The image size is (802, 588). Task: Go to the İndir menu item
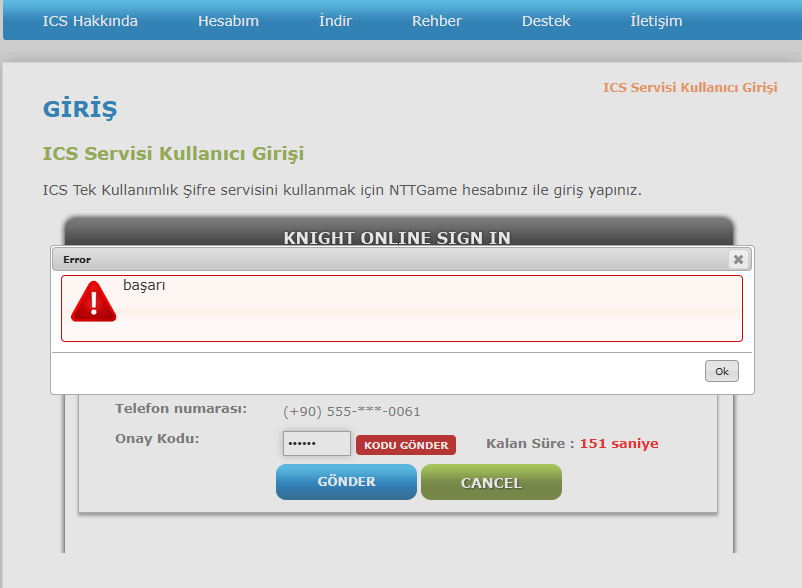(335, 21)
